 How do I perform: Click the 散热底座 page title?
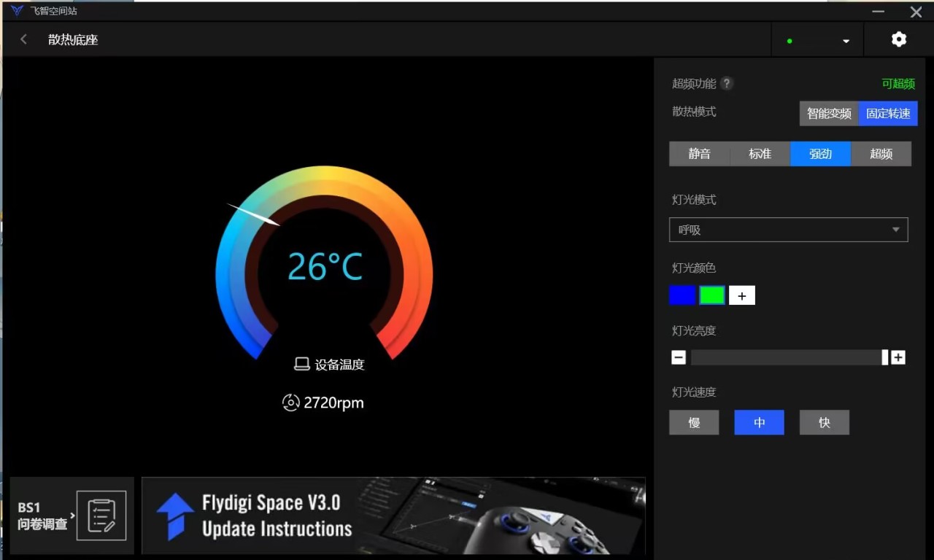point(73,39)
